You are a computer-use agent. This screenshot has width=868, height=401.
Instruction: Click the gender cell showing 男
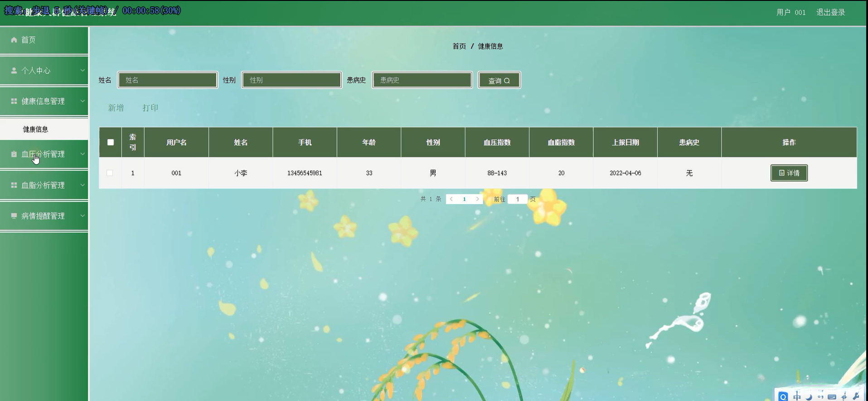click(x=433, y=173)
